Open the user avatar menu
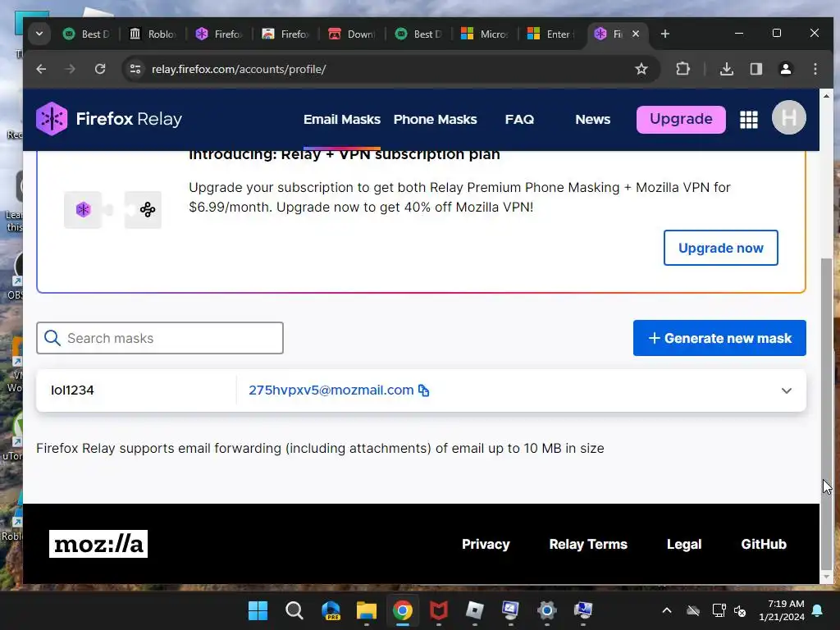 tap(788, 118)
